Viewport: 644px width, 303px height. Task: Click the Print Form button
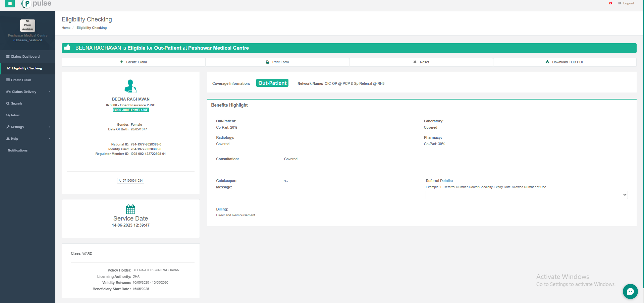click(277, 62)
